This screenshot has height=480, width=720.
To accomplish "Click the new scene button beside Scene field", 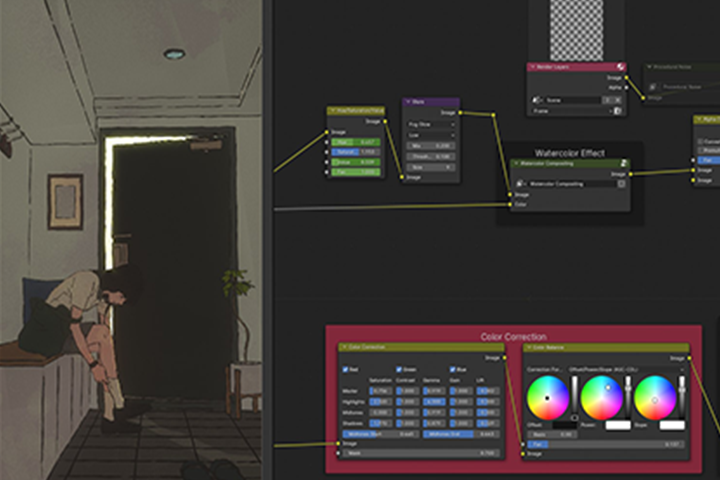I will pyautogui.click(x=608, y=100).
